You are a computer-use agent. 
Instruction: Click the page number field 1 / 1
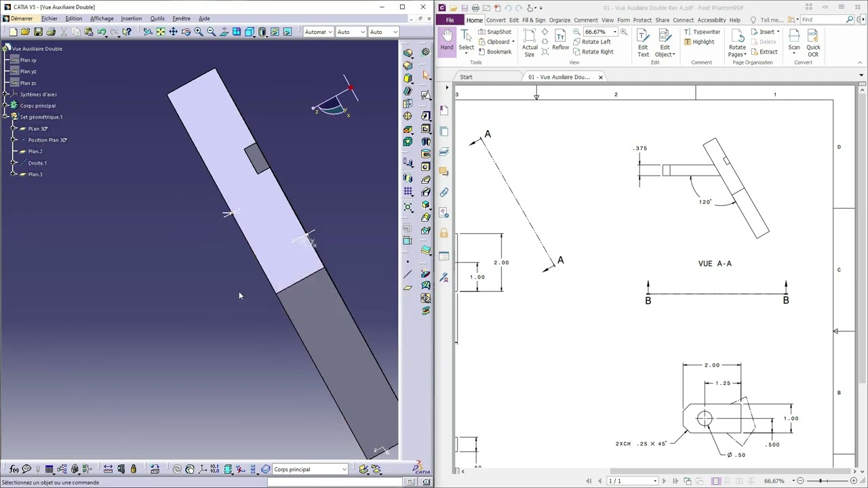[632, 481]
